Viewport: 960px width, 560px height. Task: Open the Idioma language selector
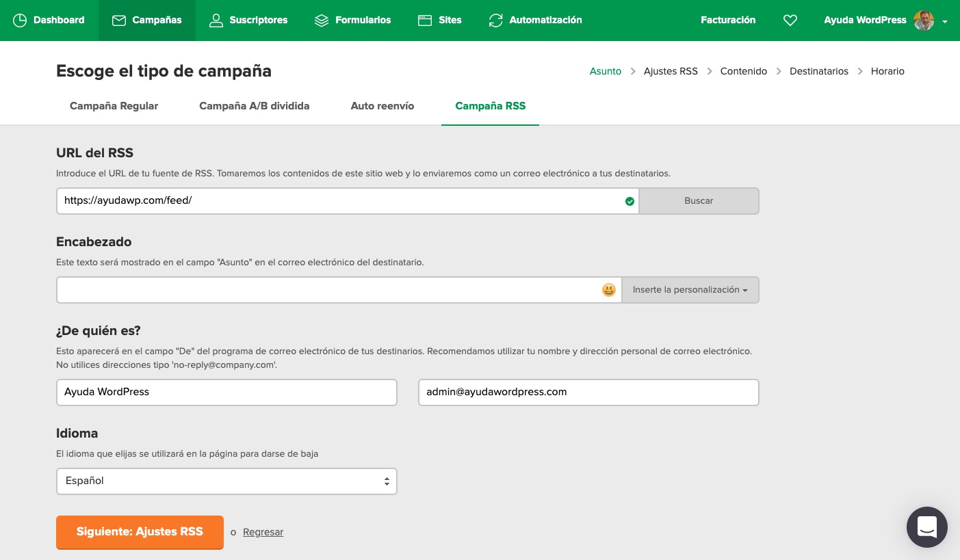click(226, 481)
